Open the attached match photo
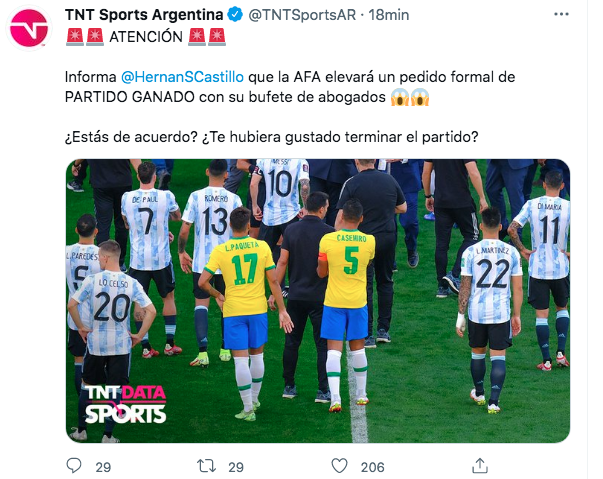The height and width of the screenshot is (479, 603). click(x=318, y=301)
